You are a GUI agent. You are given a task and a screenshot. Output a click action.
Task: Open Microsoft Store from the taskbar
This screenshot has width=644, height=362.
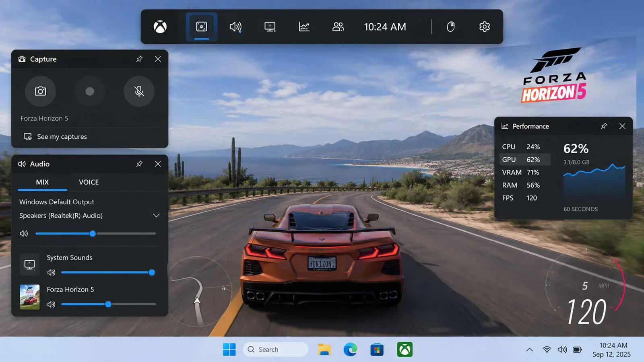(377, 350)
